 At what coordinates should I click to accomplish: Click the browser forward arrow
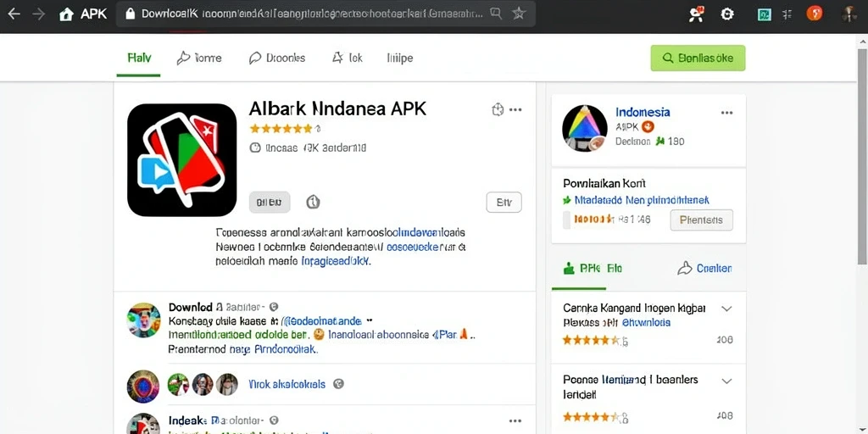click(x=39, y=14)
